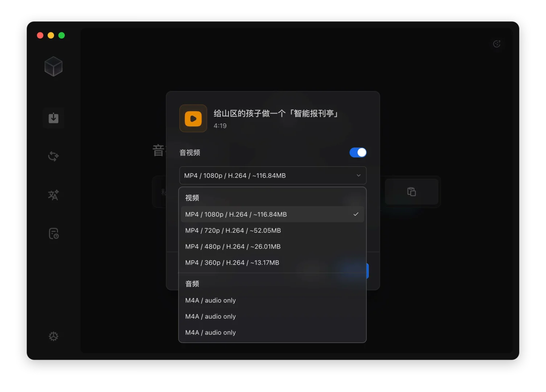
Task: Open the translation feature in the sidebar
Action: pyautogui.click(x=53, y=195)
